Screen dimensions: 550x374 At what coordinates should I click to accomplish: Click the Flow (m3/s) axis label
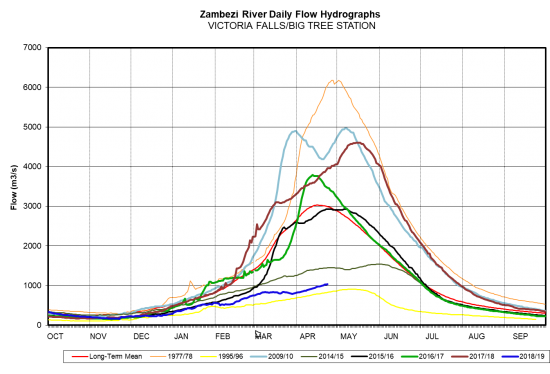tap(14, 187)
